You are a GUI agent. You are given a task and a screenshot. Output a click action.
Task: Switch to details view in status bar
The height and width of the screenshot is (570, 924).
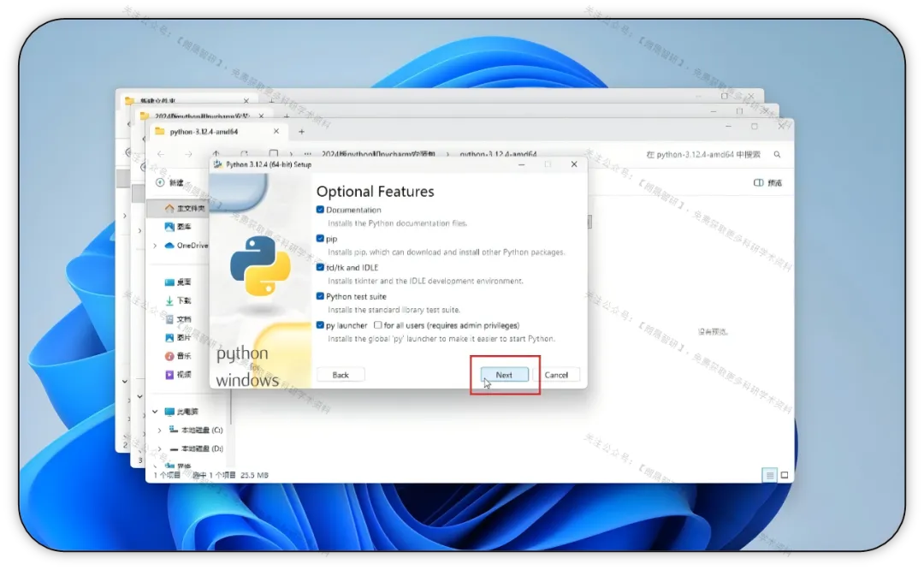pos(770,475)
